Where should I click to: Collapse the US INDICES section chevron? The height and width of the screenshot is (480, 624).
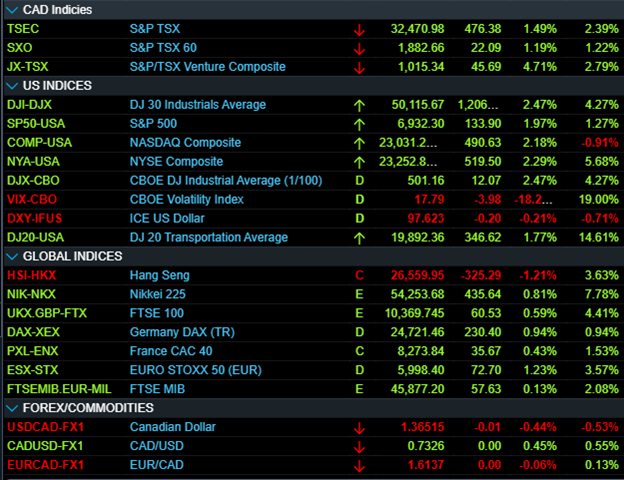(12, 86)
